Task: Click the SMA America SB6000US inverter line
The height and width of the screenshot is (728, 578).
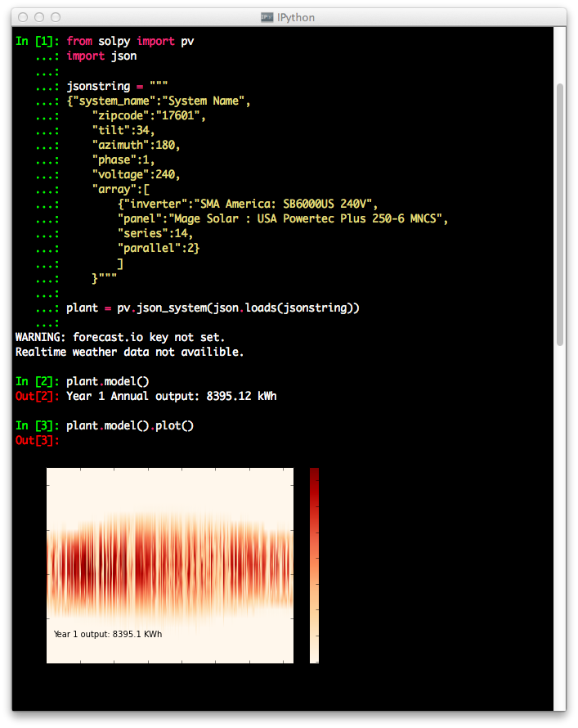Action: coord(248,204)
